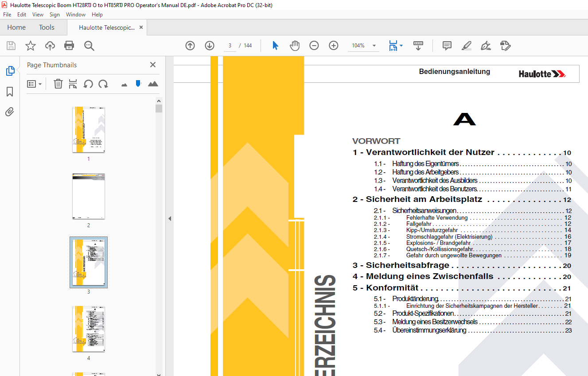Click 'Übereinstimmungserklärung' contents line
Image resolution: width=588 pixels, height=376 pixels.
coord(429,330)
